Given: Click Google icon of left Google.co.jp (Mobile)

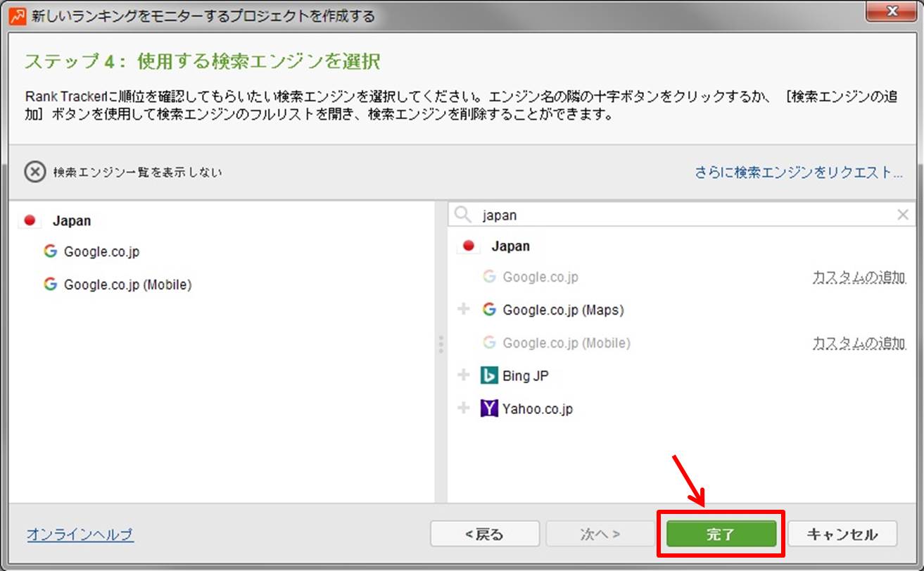Looking at the screenshot, I should coord(49,284).
